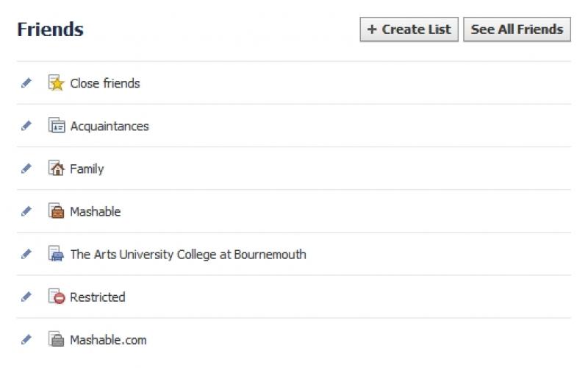Click the star icon for Close friends
This screenshot has width=588, height=368.
click(57, 83)
